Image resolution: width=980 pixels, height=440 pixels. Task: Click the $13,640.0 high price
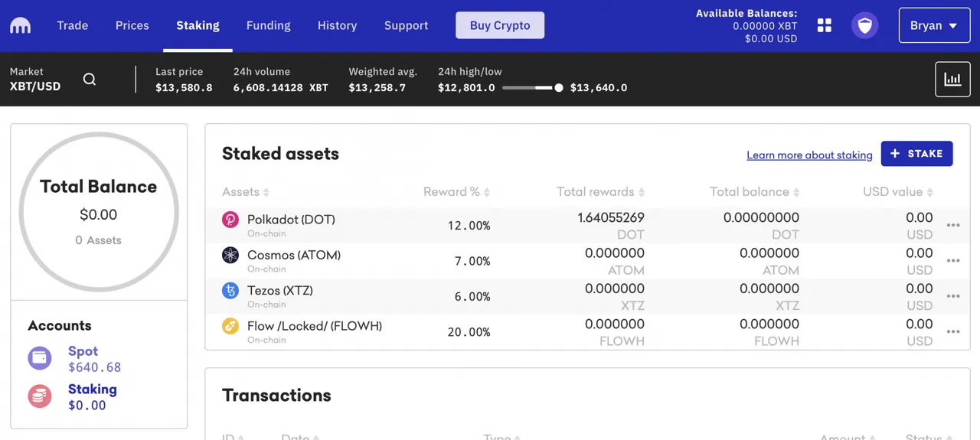point(599,88)
